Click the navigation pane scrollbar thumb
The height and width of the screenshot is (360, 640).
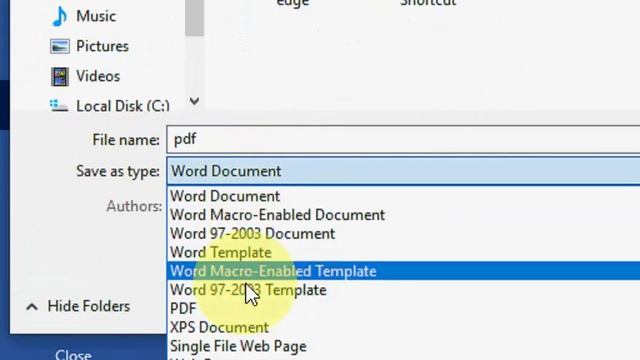[194, 18]
